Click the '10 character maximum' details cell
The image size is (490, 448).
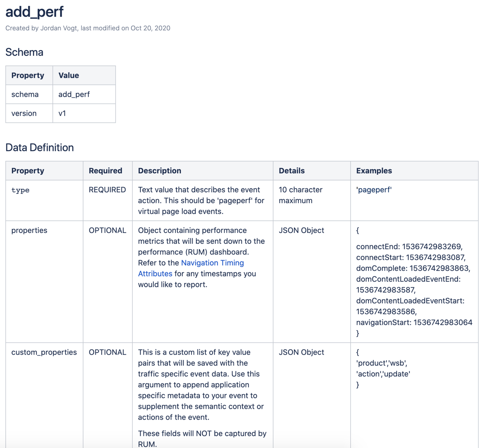pyautogui.click(x=312, y=200)
